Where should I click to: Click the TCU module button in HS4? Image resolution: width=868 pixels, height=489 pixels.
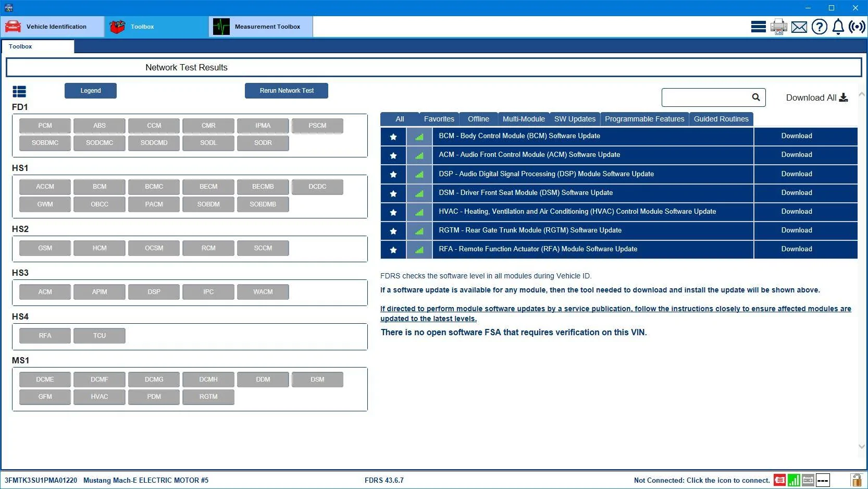click(x=100, y=336)
